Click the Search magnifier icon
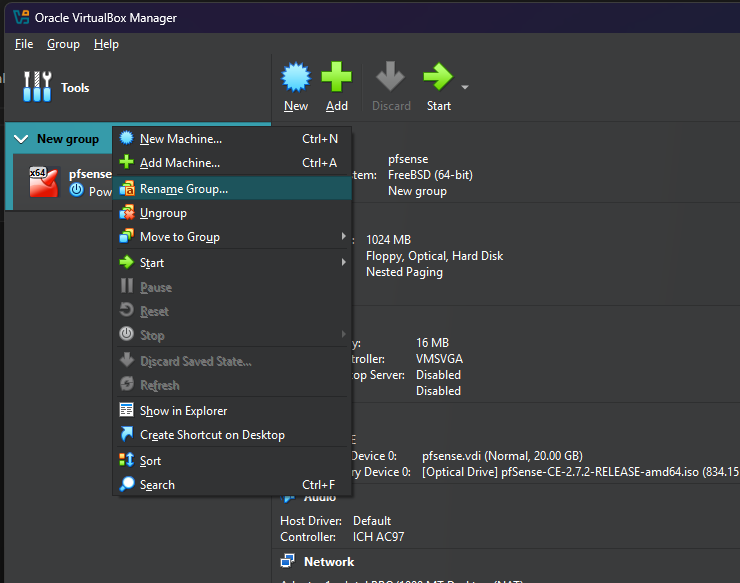Viewport: 740px width, 583px height. pos(126,483)
